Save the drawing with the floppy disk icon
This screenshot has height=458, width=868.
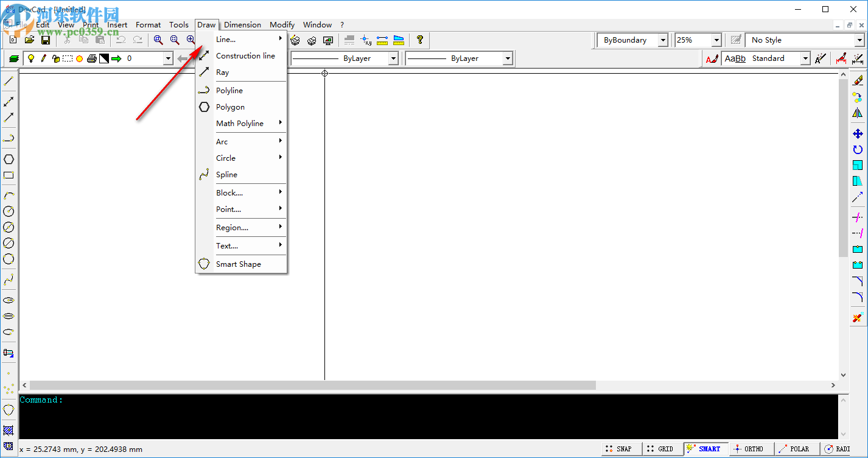pyautogui.click(x=45, y=40)
